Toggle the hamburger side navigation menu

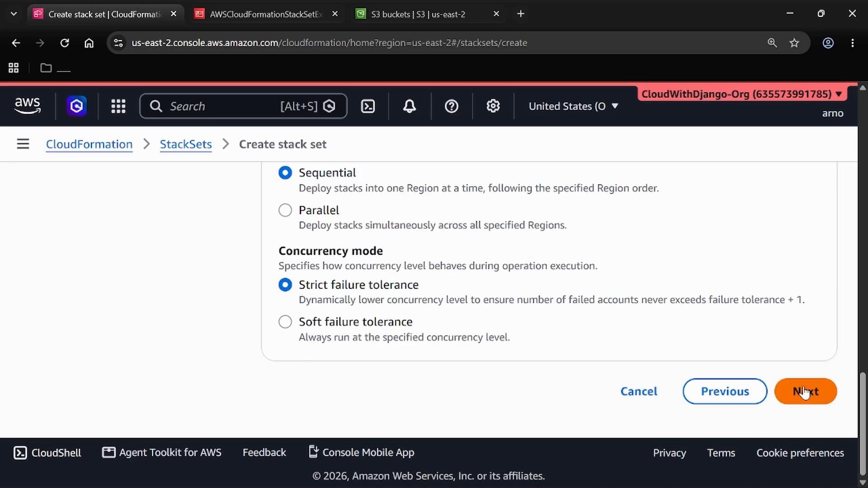tap(23, 144)
